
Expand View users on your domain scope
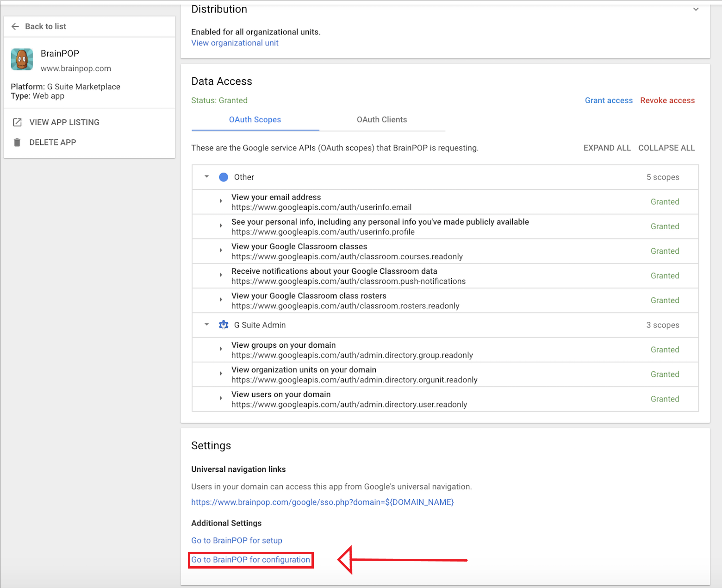pyautogui.click(x=221, y=398)
